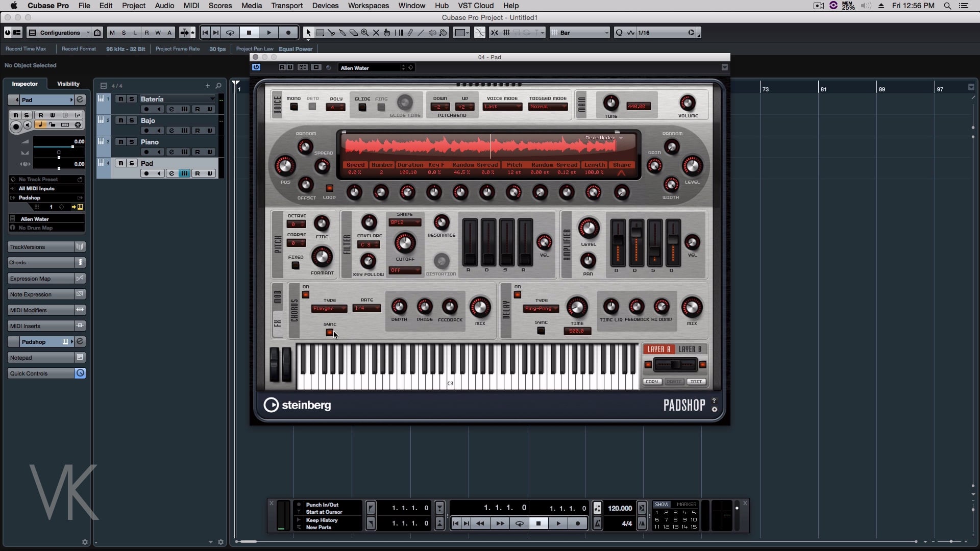Image resolution: width=980 pixels, height=551 pixels.
Task: Select the Zoom magnifier tool
Action: (x=365, y=33)
